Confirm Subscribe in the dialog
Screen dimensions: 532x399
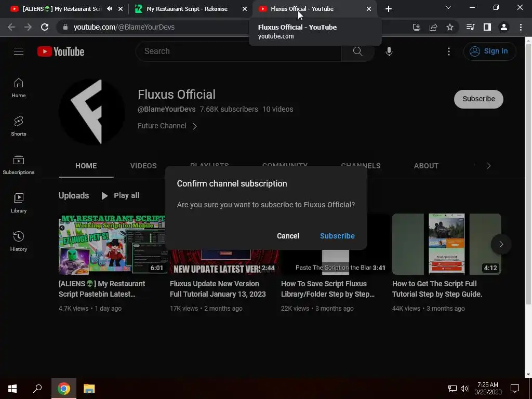click(x=337, y=236)
